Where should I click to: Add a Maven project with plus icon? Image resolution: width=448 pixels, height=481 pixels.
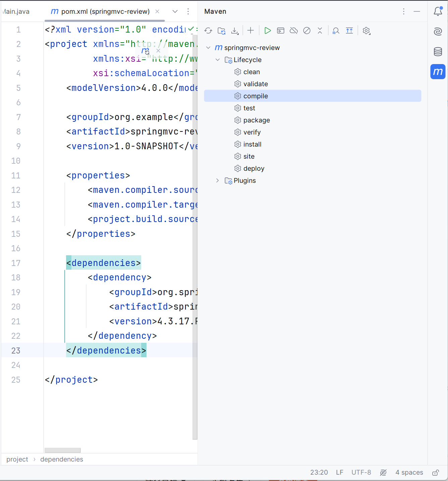(x=250, y=31)
